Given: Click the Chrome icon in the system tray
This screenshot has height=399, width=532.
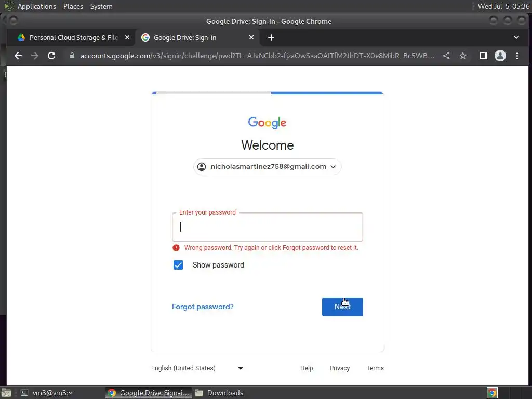Looking at the screenshot, I should 492,393.
